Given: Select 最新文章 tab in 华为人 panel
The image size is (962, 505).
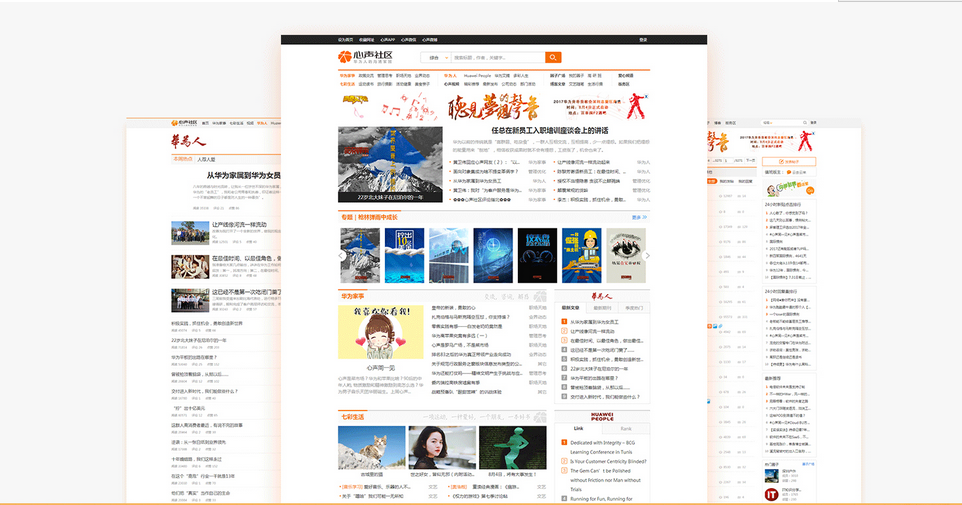Looking at the screenshot, I should tap(570, 308).
